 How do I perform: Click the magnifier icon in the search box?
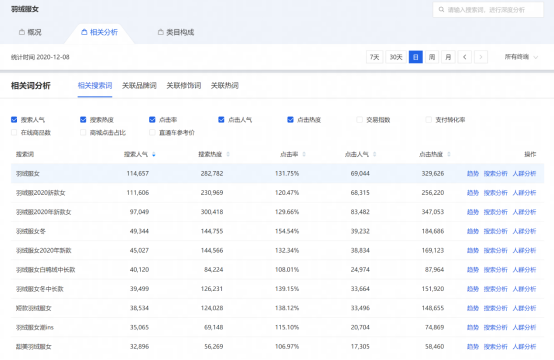441,10
